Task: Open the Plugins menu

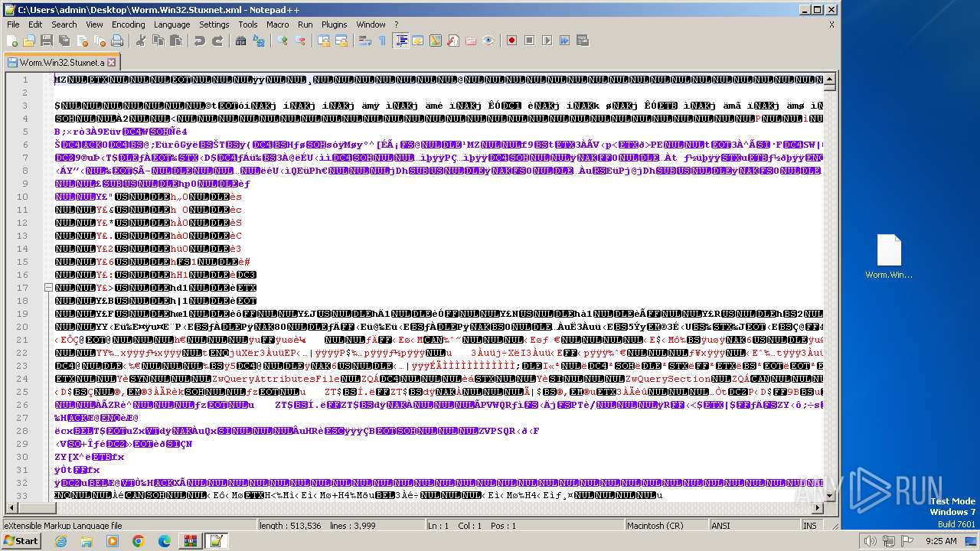Action: tap(335, 24)
